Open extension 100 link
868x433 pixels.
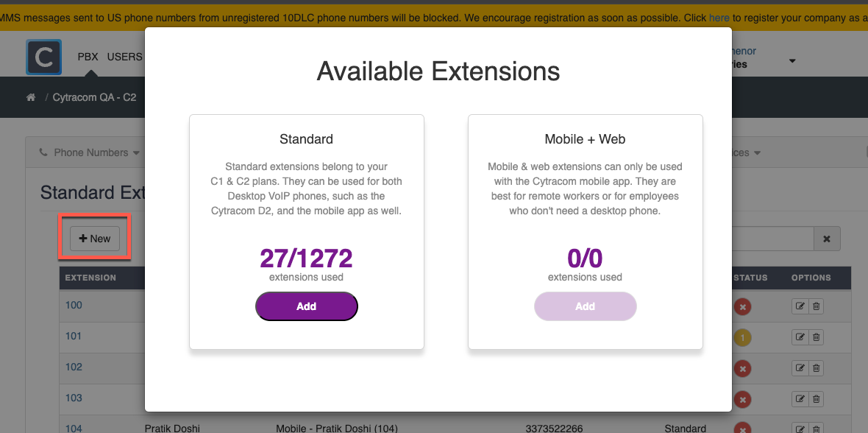(74, 306)
